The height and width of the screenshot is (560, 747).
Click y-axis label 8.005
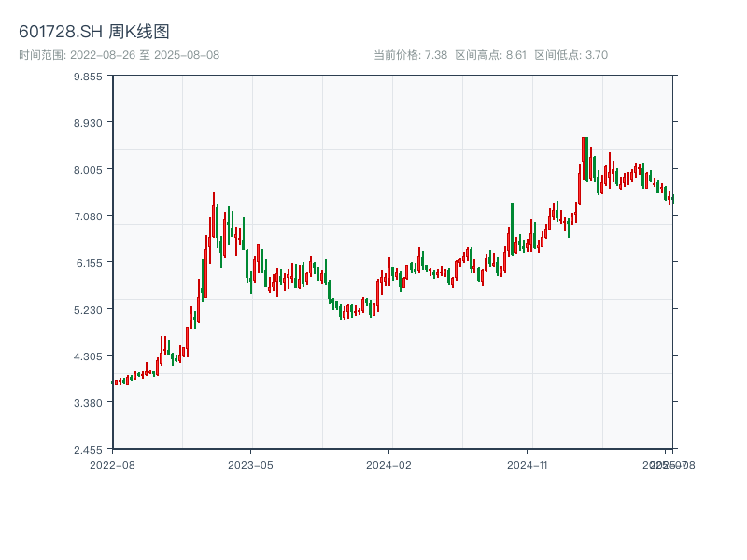click(88, 170)
